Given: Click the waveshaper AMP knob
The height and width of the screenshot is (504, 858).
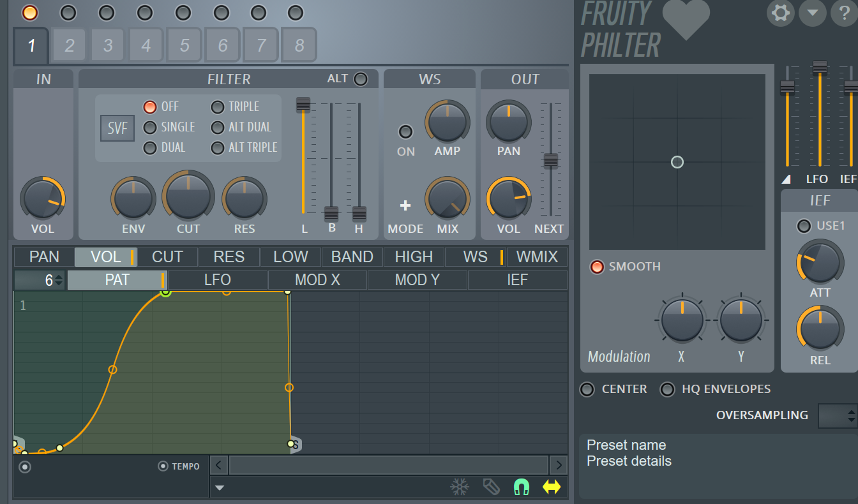Looking at the screenshot, I should (448, 121).
